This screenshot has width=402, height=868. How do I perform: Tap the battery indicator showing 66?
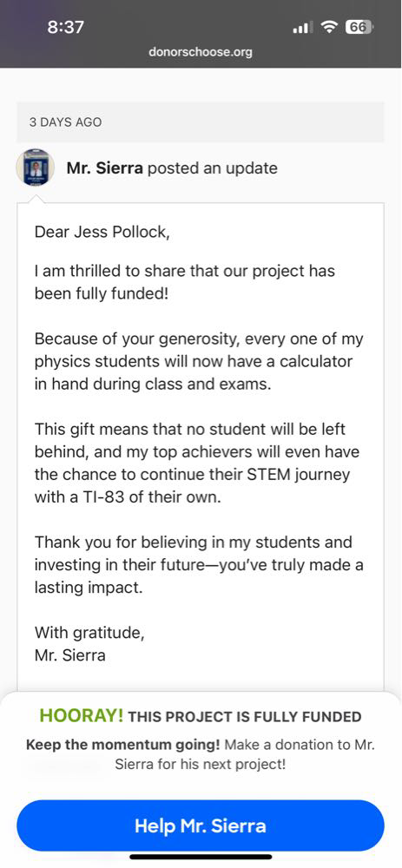359,27
